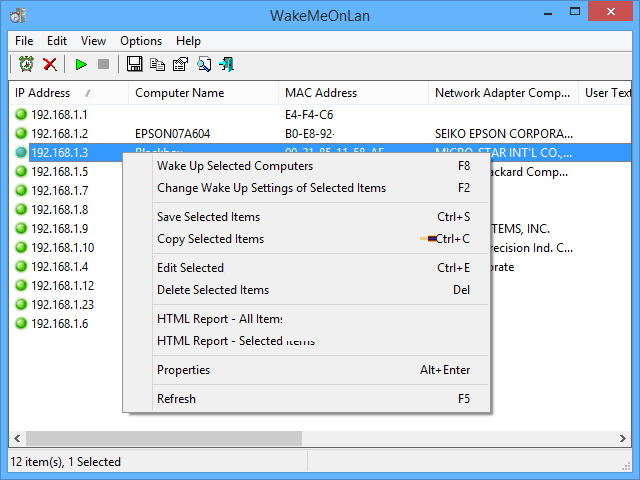Image resolution: width=640 pixels, height=480 pixels.
Task: Sort by the IP Address column header
Action: pyautogui.click(x=45, y=93)
